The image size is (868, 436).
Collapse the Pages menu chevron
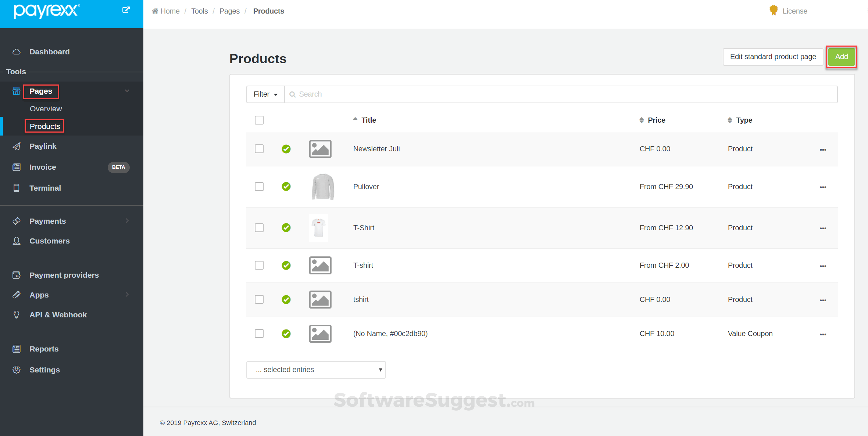click(x=127, y=91)
